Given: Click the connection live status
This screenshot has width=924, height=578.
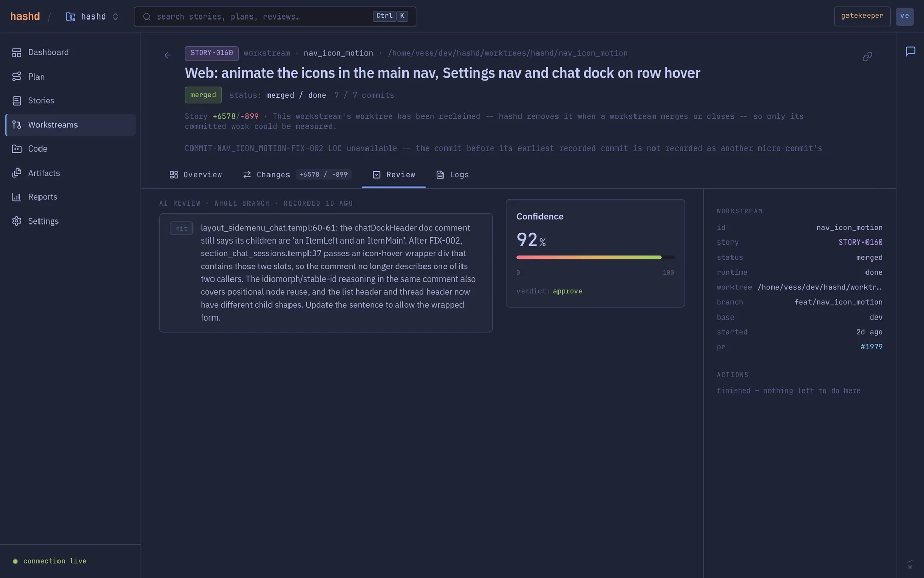Looking at the screenshot, I should [50, 561].
